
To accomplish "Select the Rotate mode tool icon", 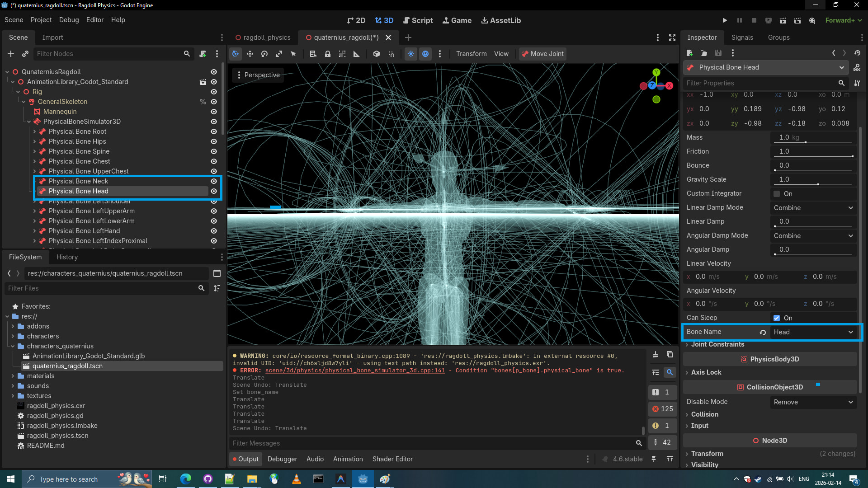I will [264, 54].
